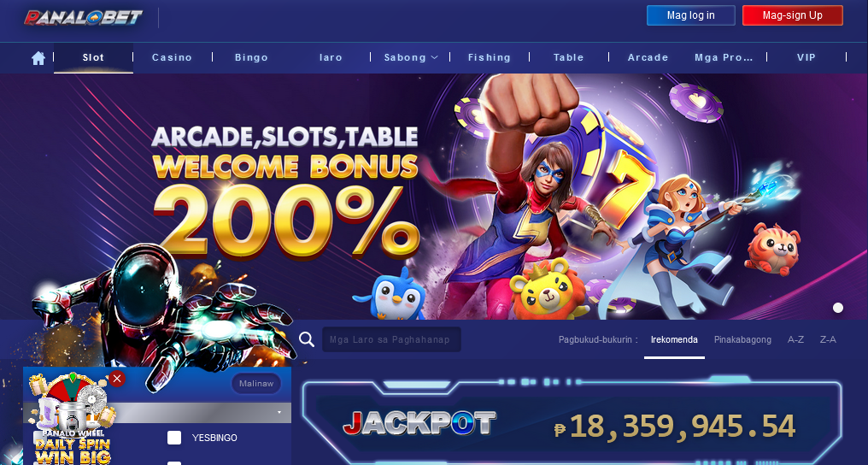The width and height of the screenshot is (868, 465).
Task: Open the Bingo category
Action: tap(251, 57)
